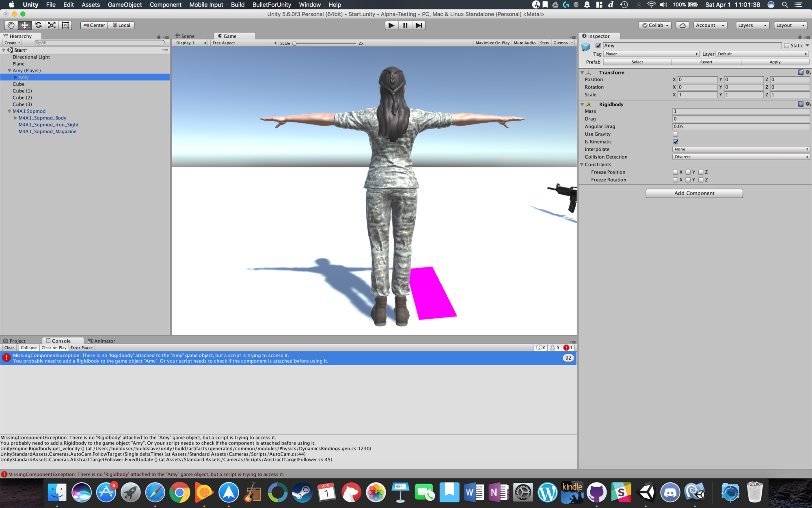The image size is (812, 508).
Task: Open the GameObject menu
Action: pos(125,5)
